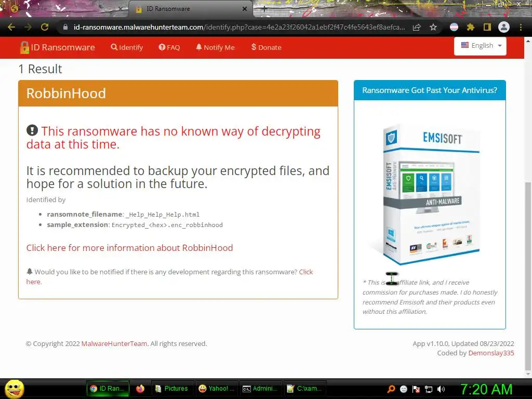Viewport: 532px width, 399px height.
Task: Open the Chrome profile avatar
Action: pos(504,27)
